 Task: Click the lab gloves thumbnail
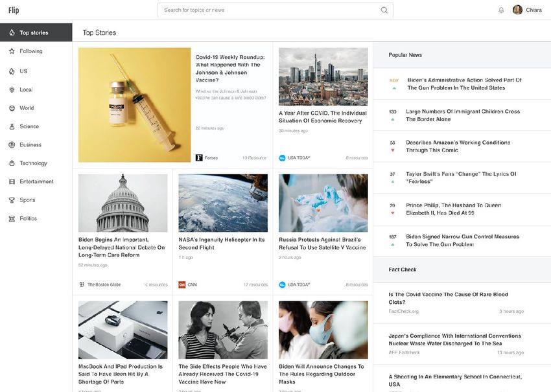323,203
